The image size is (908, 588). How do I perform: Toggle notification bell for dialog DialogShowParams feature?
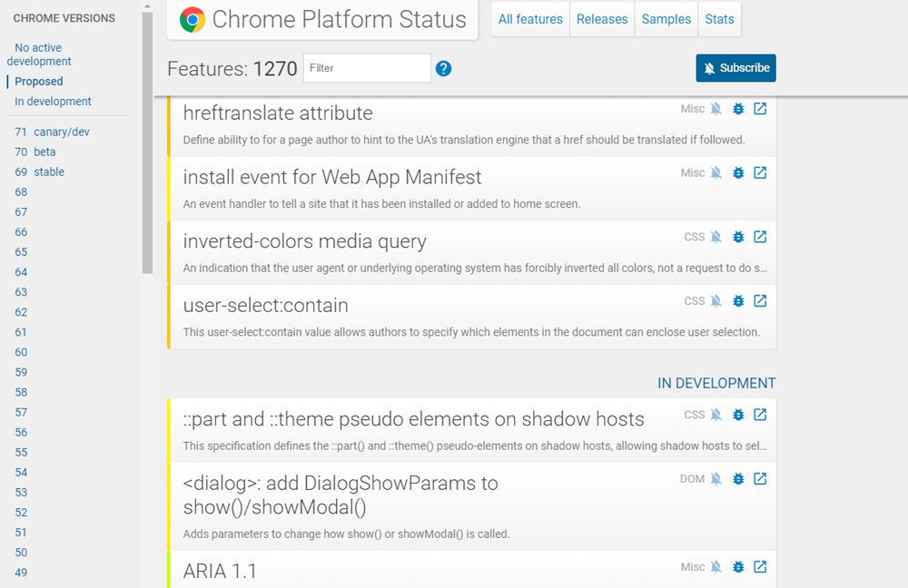pyautogui.click(x=716, y=479)
